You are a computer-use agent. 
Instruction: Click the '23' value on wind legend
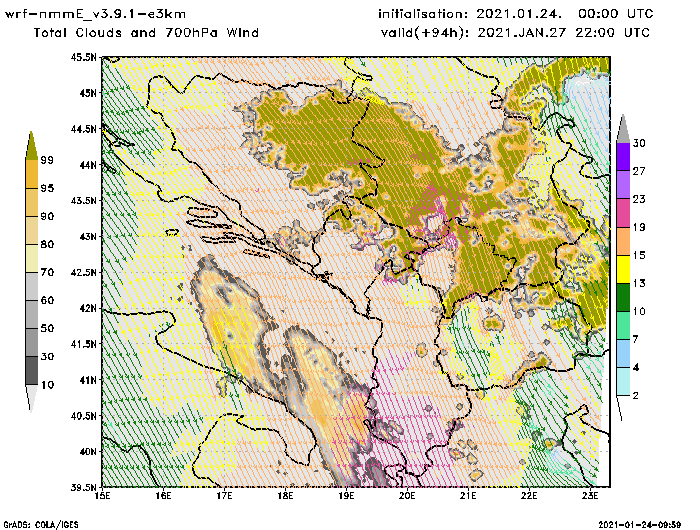pyautogui.click(x=639, y=199)
